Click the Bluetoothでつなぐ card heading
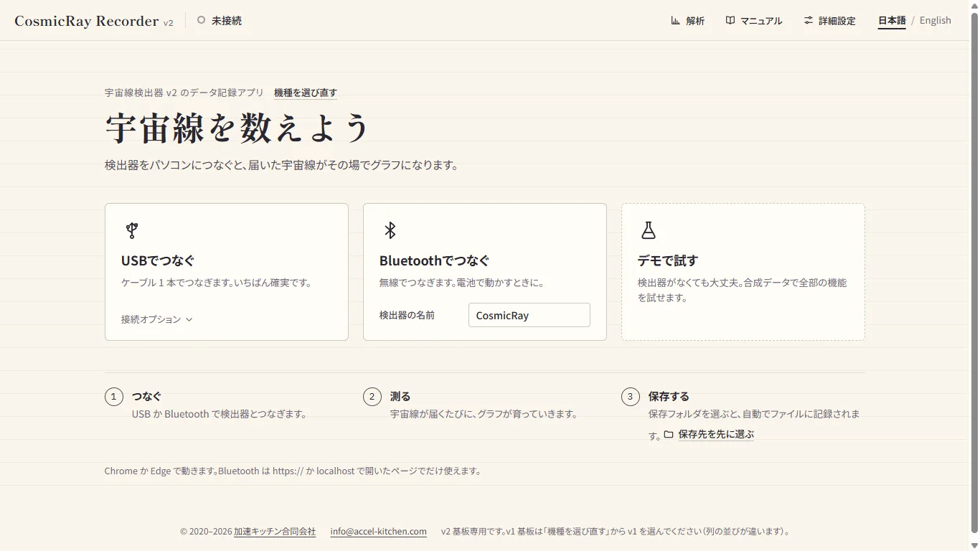This screenshot has width=980, height=551. pyautogui.click(x=435, y=260)
